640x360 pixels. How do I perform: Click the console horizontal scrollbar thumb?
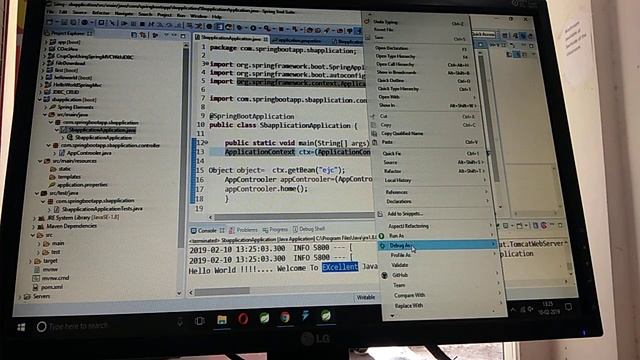coord(222,291)
